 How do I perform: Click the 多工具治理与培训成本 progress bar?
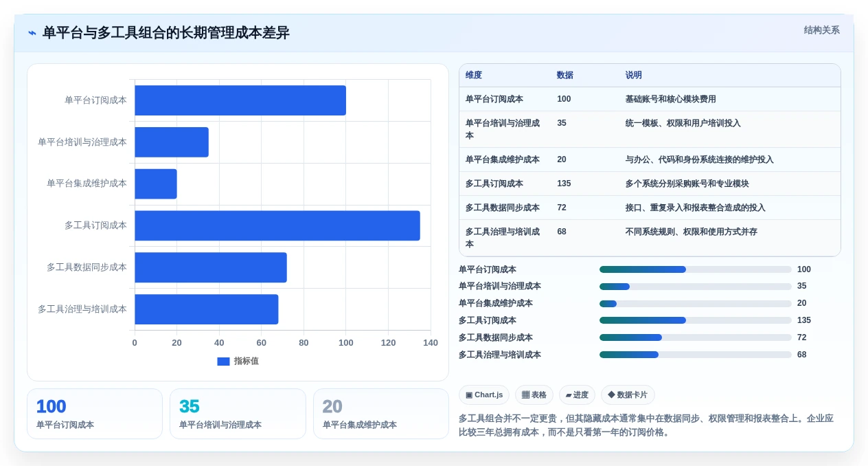point(696,355)
